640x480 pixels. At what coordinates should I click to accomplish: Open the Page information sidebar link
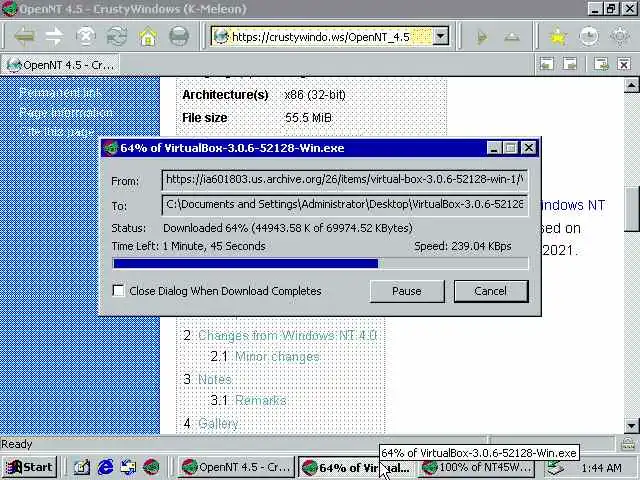66,112
